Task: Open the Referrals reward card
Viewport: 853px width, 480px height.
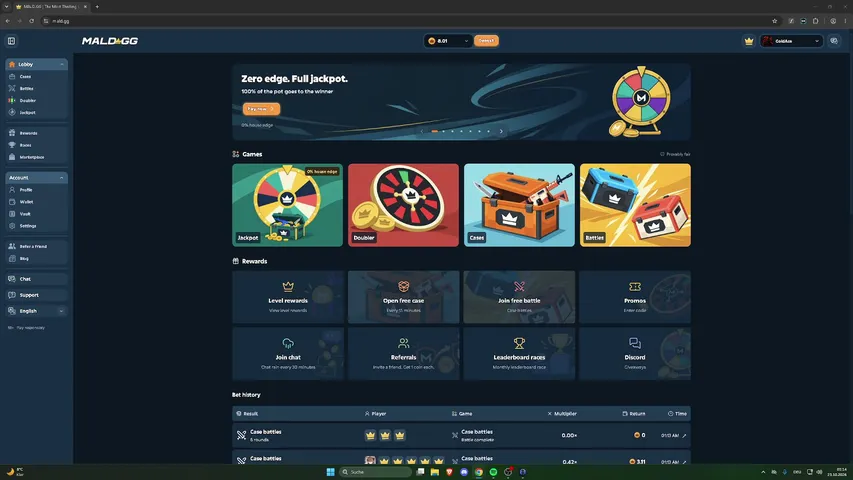Action: point(403,354)
